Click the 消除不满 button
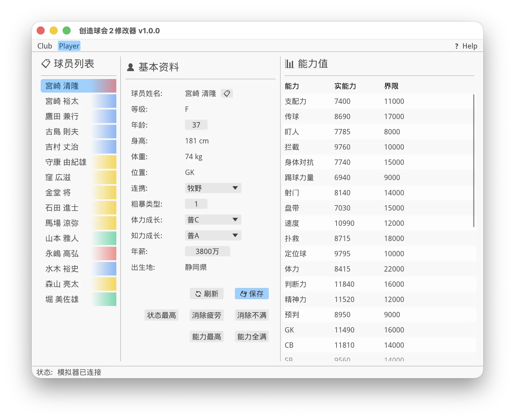 (x=252, y=315)
